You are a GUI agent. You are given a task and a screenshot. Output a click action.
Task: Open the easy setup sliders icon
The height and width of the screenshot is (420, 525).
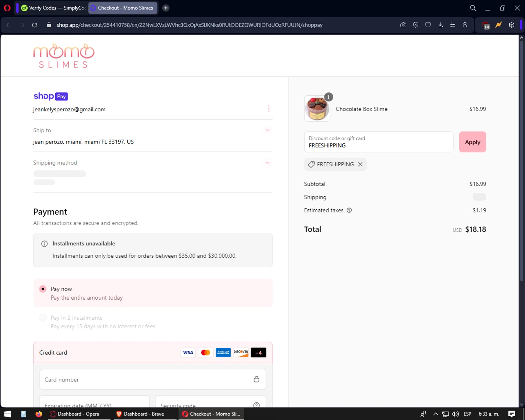[453, 25]
